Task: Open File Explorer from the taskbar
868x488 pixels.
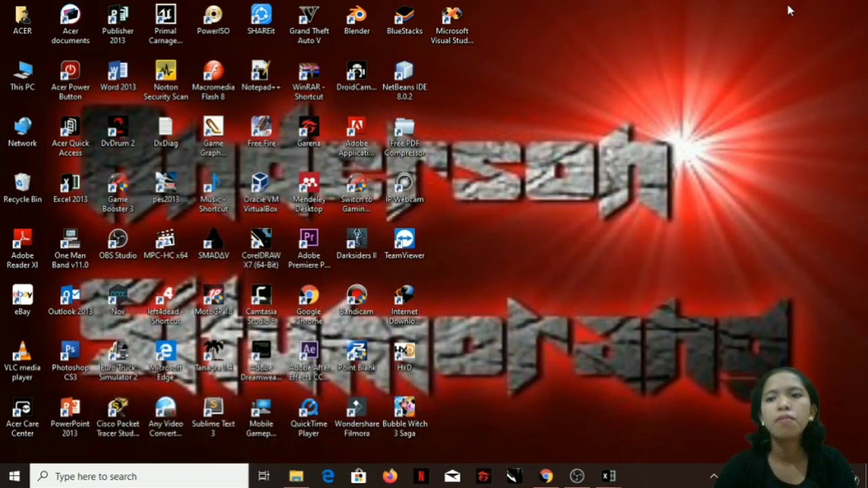Action: (296, 476)
